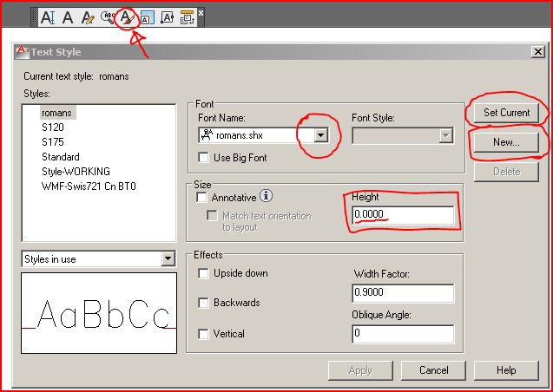Close the floating Text toolbar

click(201, 13)
